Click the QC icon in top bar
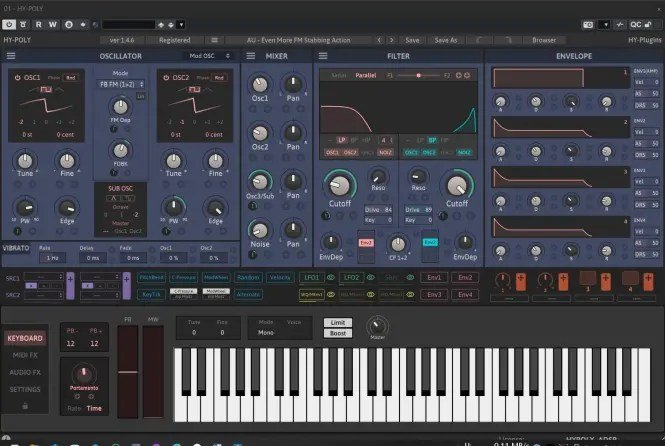The width and height of the screenshot is (665, 446). coord(636,23)
